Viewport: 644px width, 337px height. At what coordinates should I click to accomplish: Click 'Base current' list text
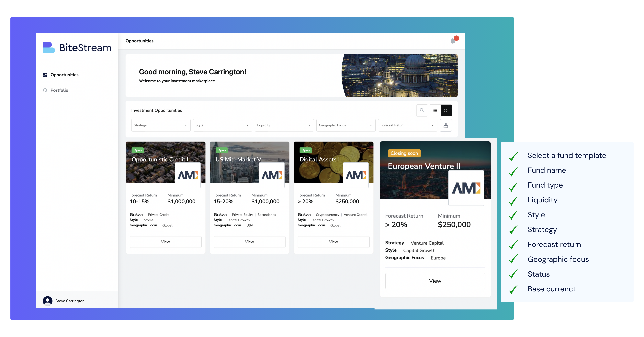click(552, 289)
